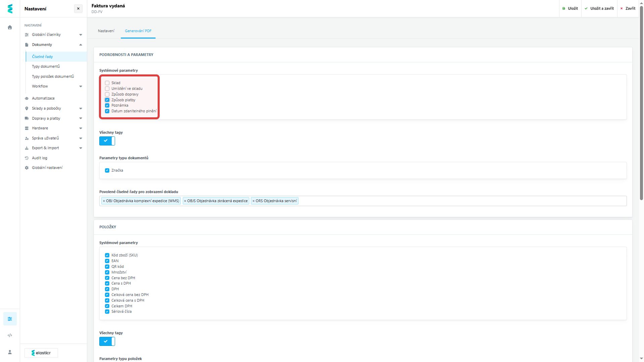Click the Export & Import download icon

26,148
